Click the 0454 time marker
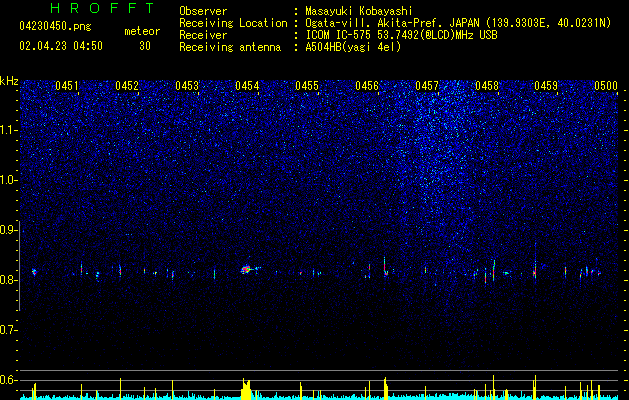The image size is (629, 400). coord(247,86)
